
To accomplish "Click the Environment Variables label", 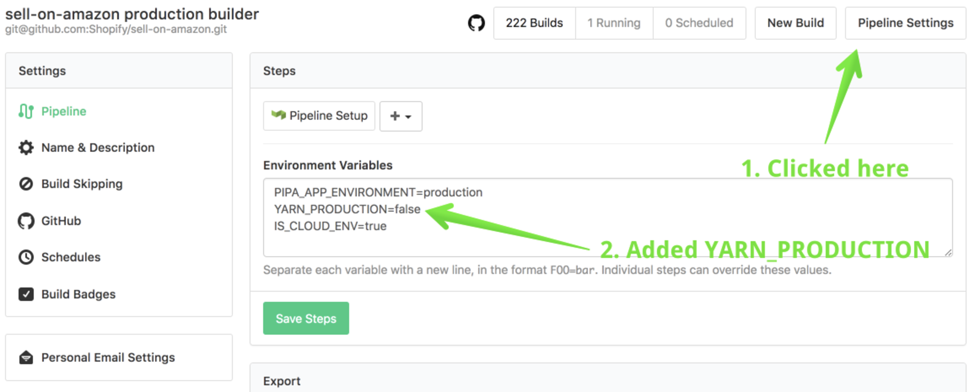I will (x=328, y=165).
